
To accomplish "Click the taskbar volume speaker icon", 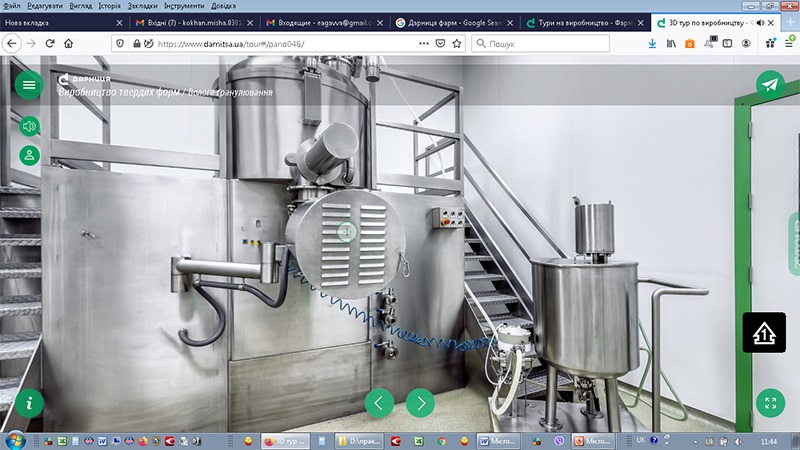I will pos(737,441).
